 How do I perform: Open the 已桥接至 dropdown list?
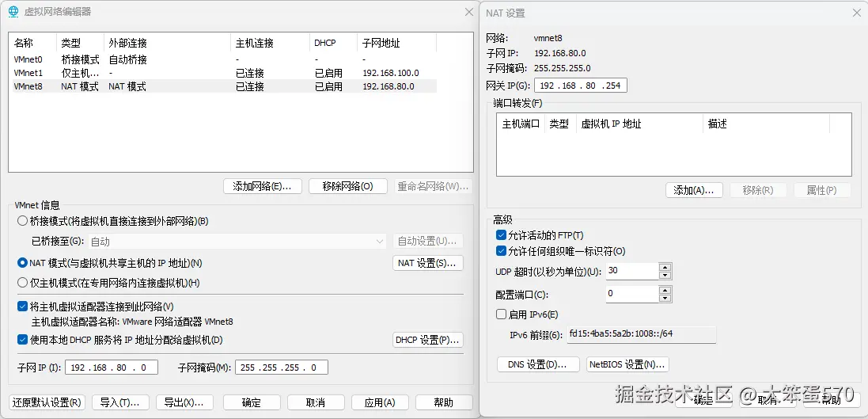click(380, 242)
